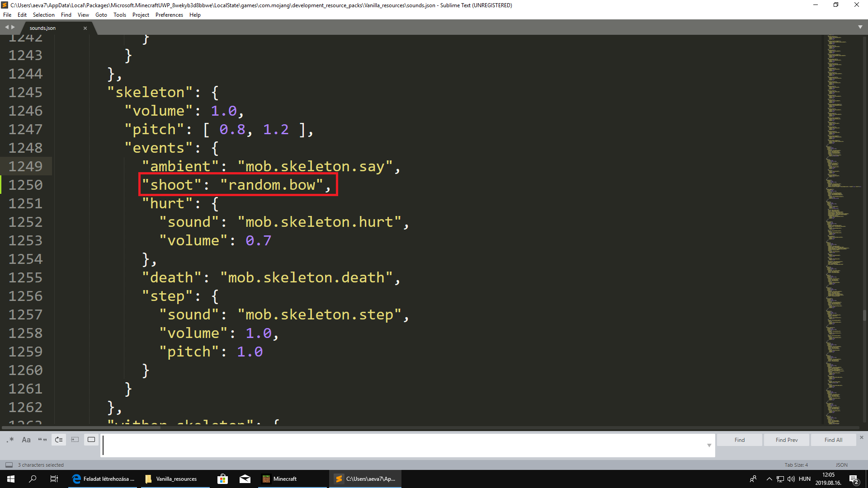Toggle case sensitive search (Aa)

coord(26,440)
